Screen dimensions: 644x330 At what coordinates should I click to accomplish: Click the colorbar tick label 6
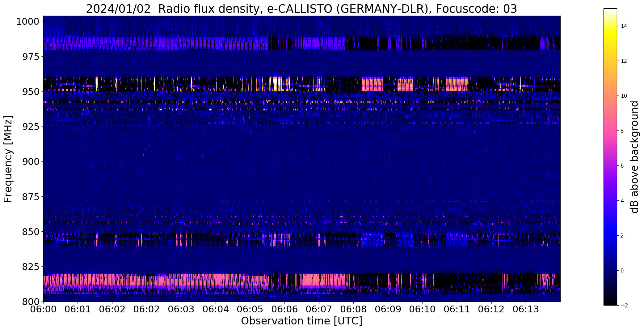(x=622, y=166)
